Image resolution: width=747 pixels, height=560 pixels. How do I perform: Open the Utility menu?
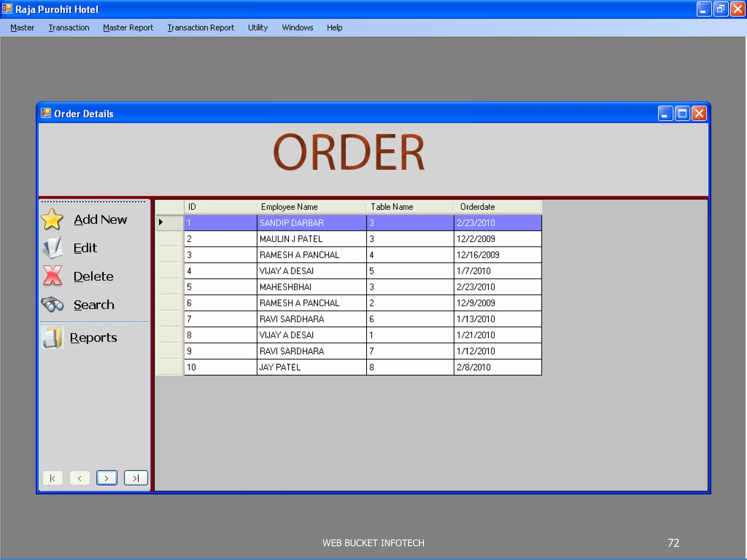click(x=258, y=28)
